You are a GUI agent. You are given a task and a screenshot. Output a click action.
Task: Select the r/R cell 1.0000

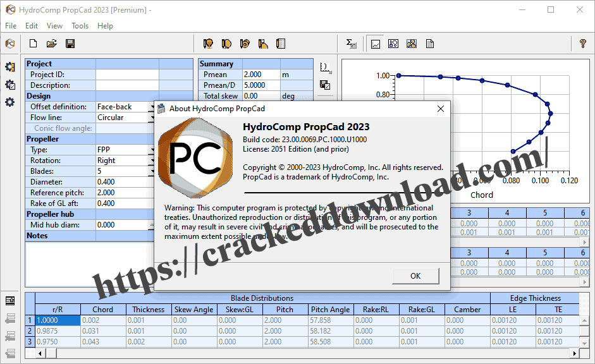click(58, 320)
